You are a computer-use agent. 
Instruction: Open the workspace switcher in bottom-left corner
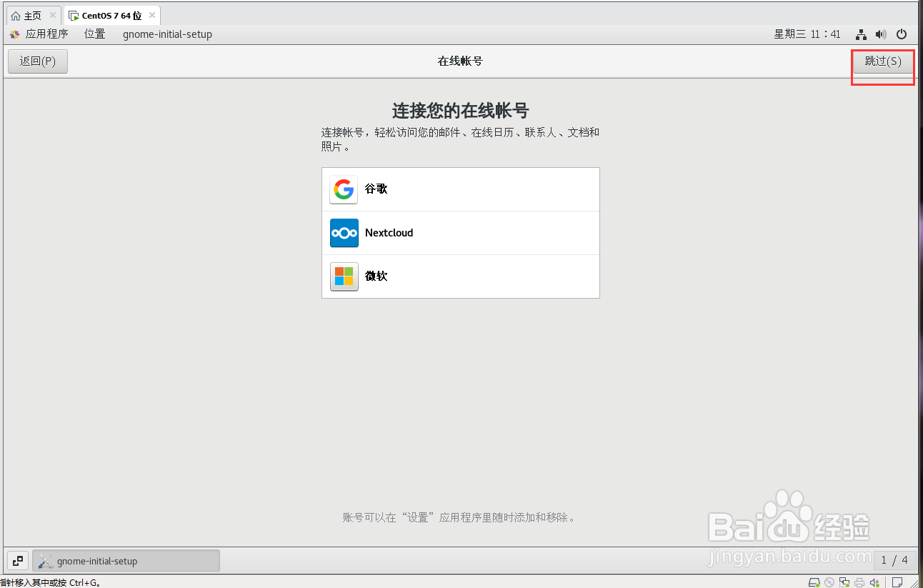(17, 560)
